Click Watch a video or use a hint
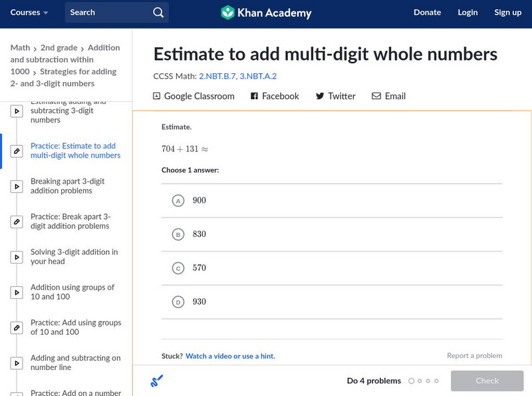This screenshot has height=396, width=532. (230, 356)
